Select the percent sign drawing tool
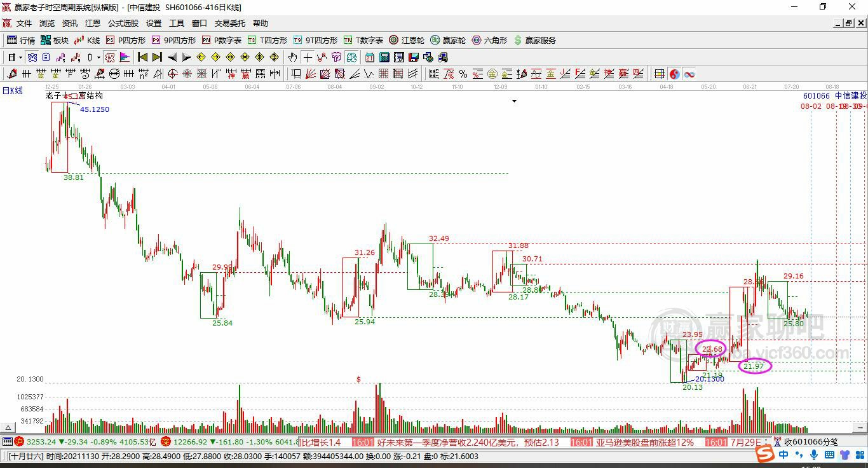The width and height of the screenshot is (868, 468). (x=463, y=74)
